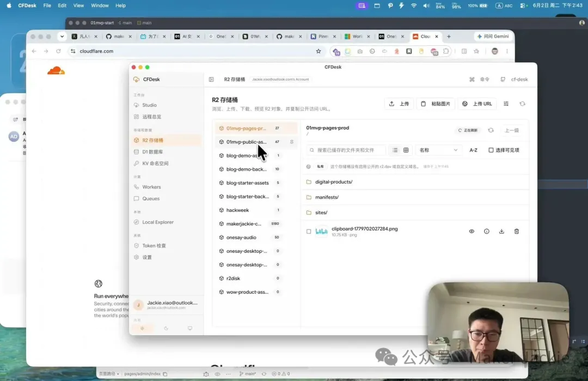Image resolution: width=588 pixels, height=381 pixels.
Task: Open 远程总览 in the sidebar
Action: click(151, 117)
